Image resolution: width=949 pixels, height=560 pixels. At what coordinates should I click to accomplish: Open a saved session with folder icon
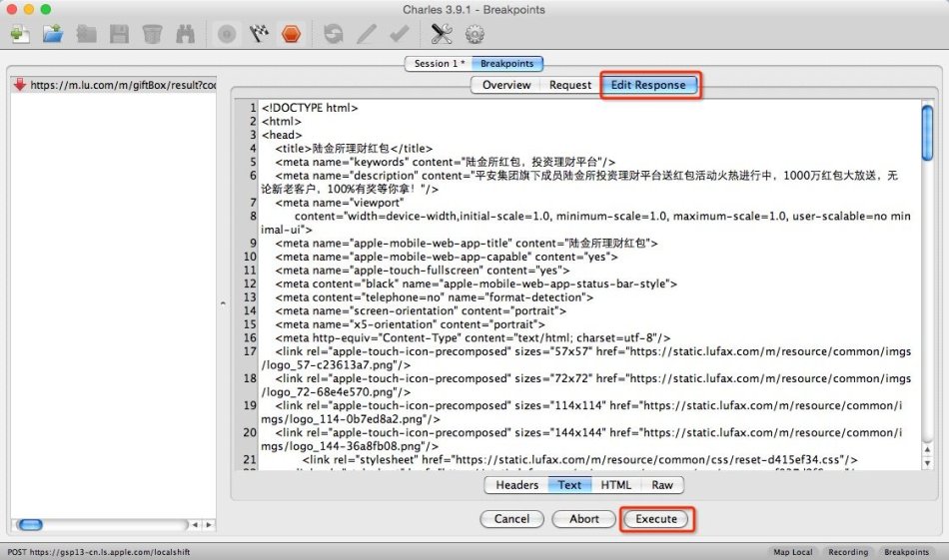coord(53,34)
